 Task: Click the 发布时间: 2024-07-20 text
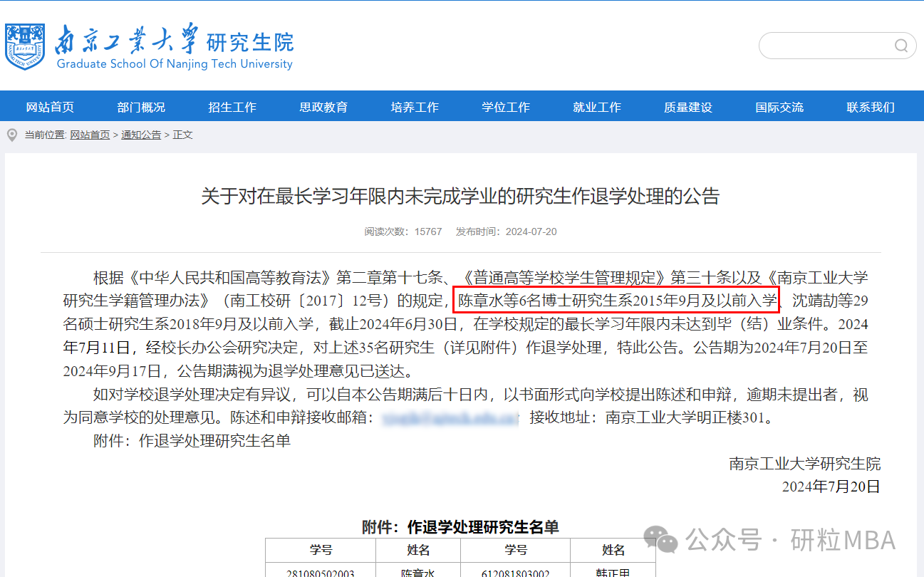click(507, 232)
